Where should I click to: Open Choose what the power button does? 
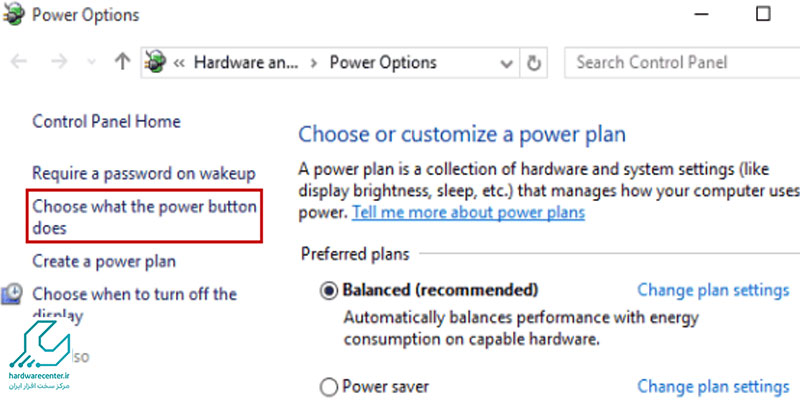(144, 217)
